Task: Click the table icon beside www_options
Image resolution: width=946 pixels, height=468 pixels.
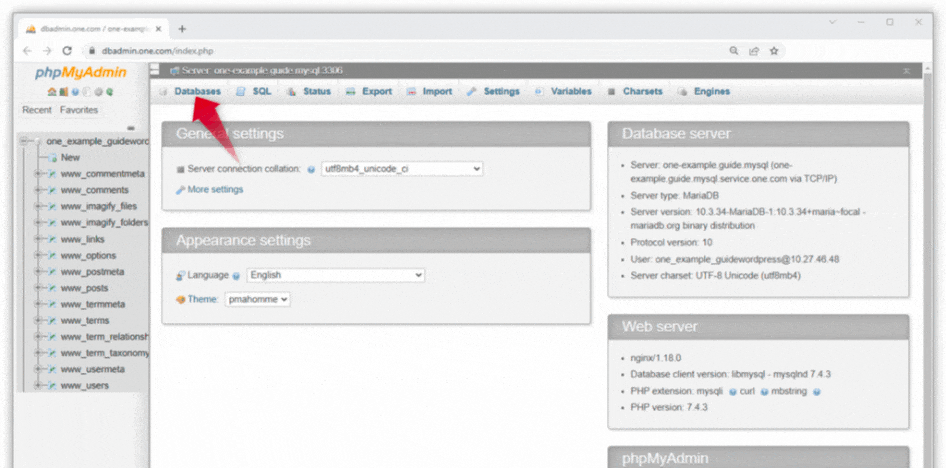Action: click(52, 255)
